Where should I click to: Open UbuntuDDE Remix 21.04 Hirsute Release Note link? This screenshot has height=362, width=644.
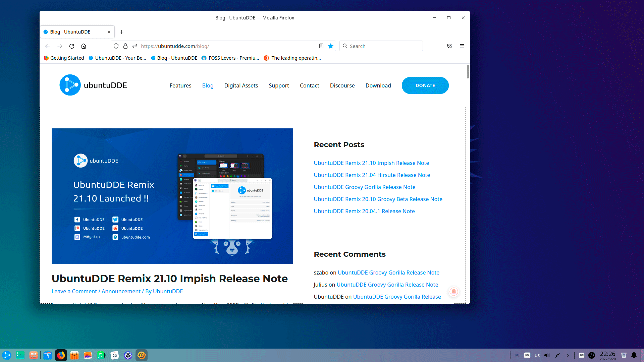click(x=372, y=175)
